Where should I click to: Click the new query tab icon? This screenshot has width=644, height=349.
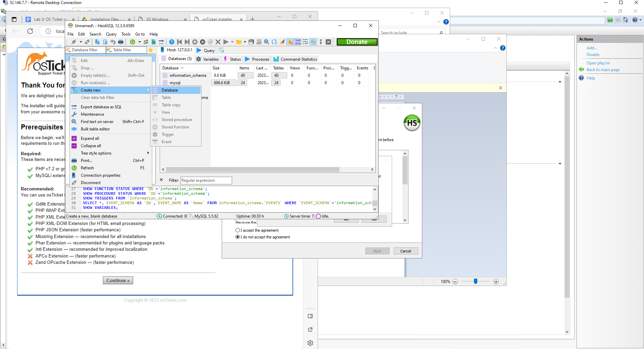click(x=221, y=50)
